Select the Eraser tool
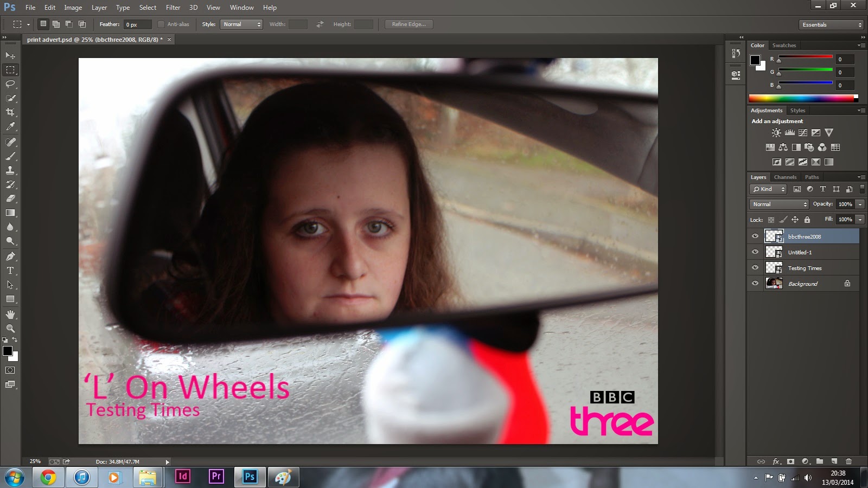The height and width of the screenshot is (488, 868). click(x=10, y=198)
